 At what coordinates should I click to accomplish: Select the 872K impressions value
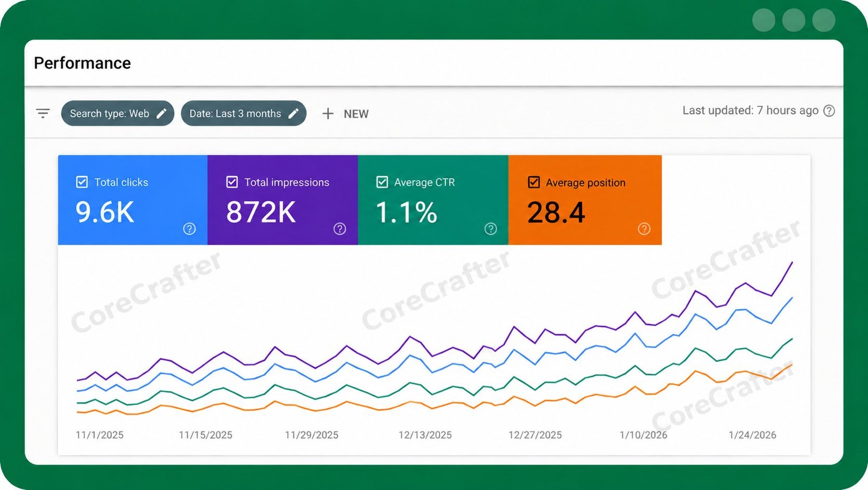point(261,212)
